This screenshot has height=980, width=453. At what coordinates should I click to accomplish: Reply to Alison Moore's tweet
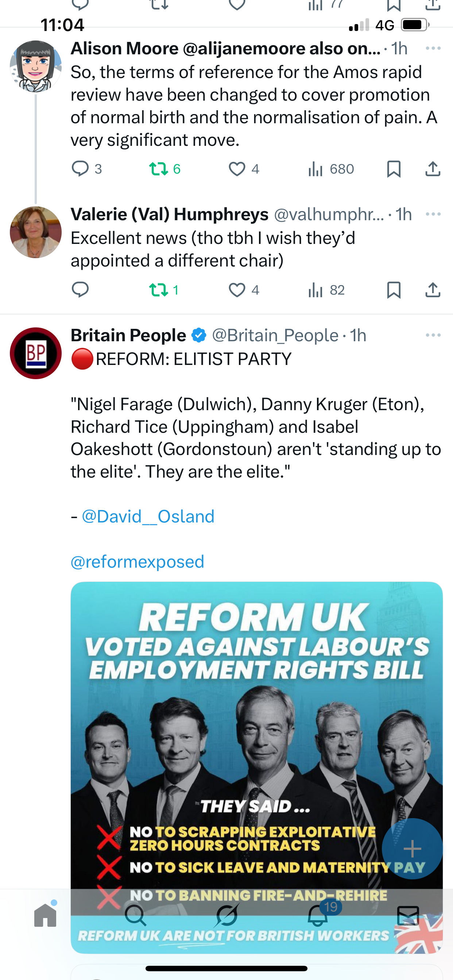(x=80, y=169)
